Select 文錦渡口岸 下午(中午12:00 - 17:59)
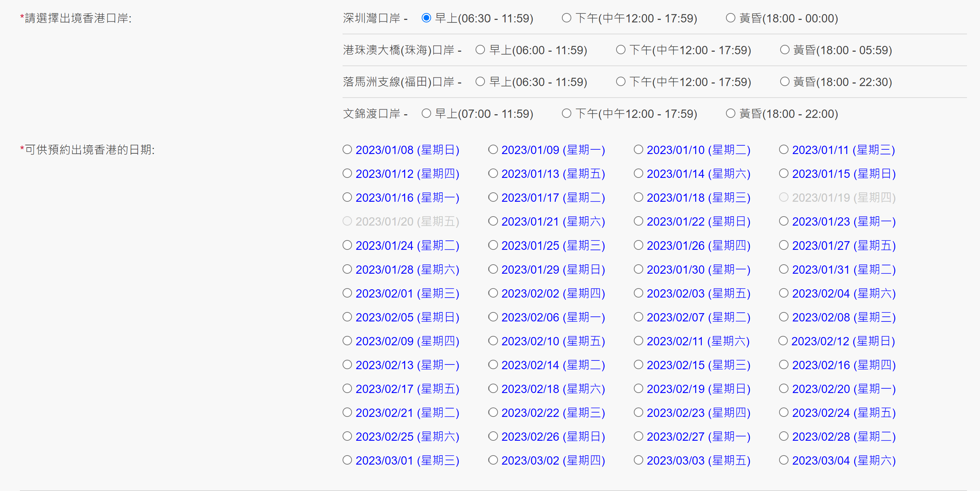 [x=567, y=114]
